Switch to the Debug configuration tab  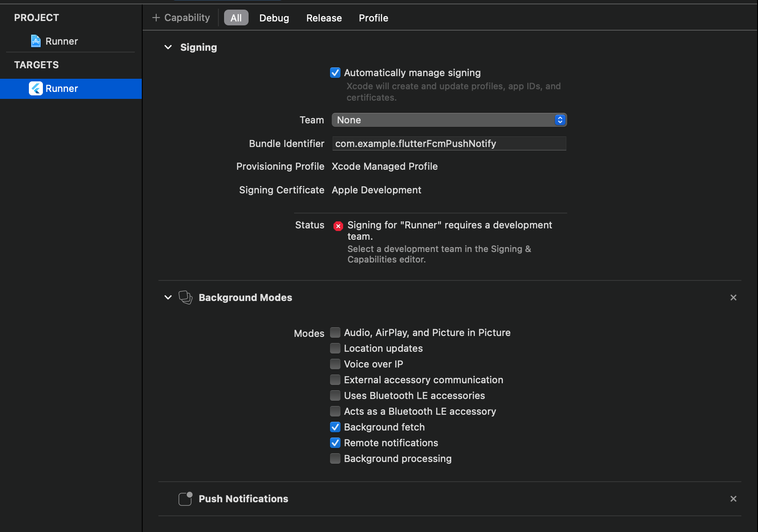point(274,18)
